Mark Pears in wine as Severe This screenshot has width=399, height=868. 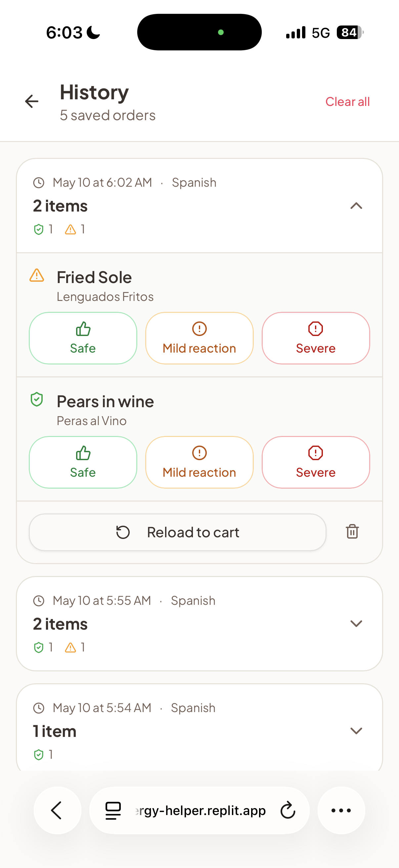(316, 462)
